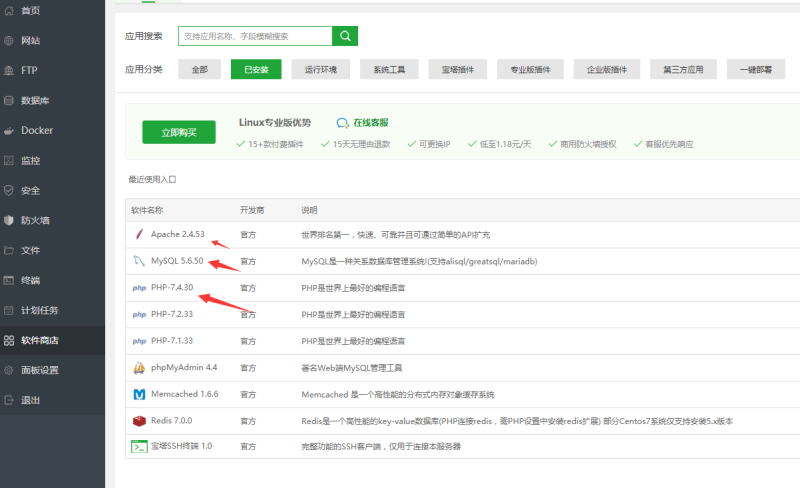
Task: Select the 全部 category filter
Action: click(199, 69)
